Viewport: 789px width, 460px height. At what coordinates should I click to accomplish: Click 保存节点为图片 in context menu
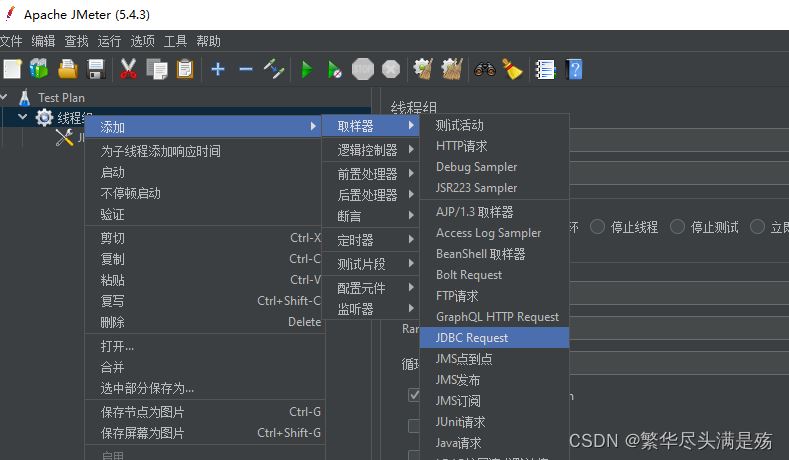pos(143,412)
